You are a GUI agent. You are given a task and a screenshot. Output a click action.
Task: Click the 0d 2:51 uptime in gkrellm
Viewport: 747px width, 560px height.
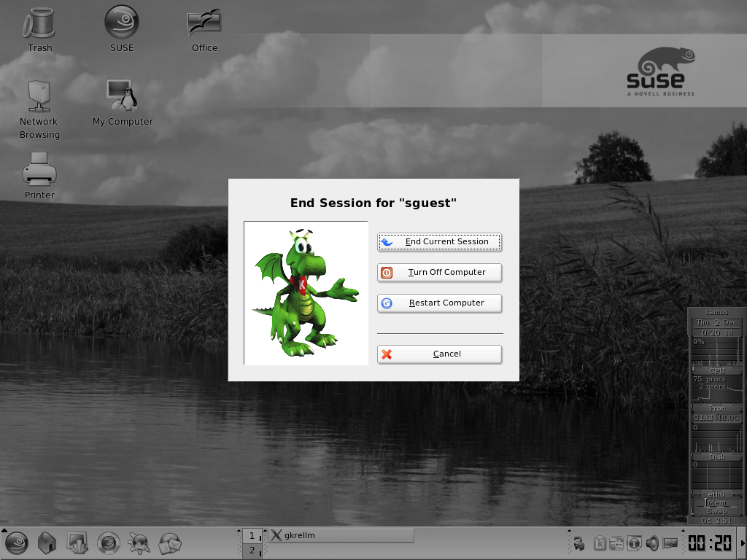716,521
